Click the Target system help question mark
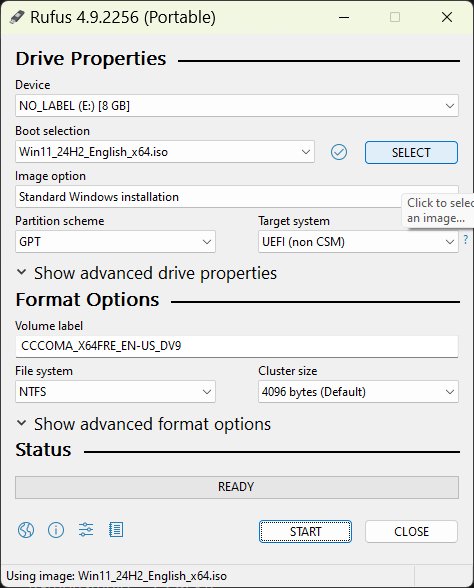Viewport: 474px width, 588px height. coord(466,239)
